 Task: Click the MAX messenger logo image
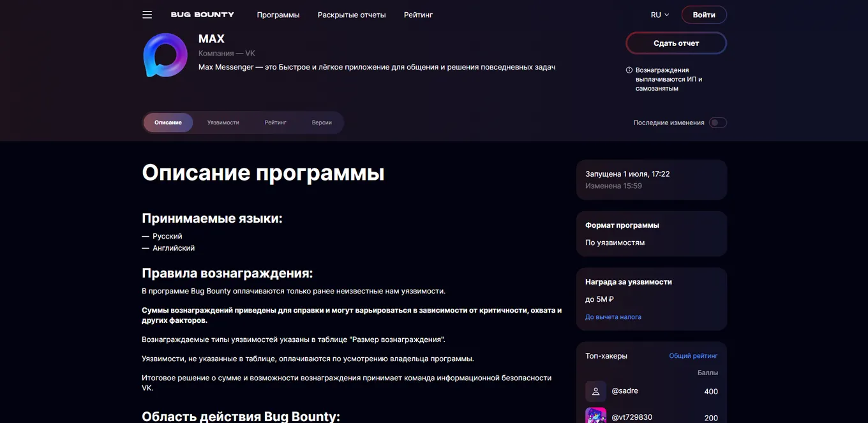point(165,55)
